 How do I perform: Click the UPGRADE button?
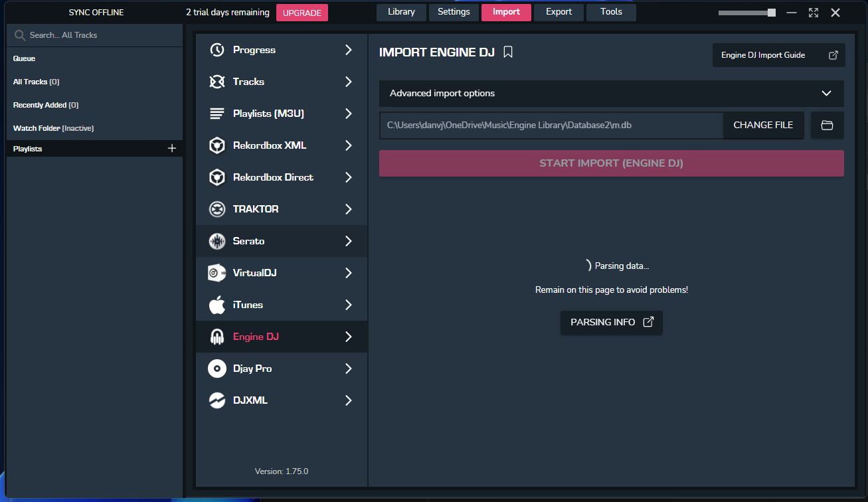tap(302, 13)
